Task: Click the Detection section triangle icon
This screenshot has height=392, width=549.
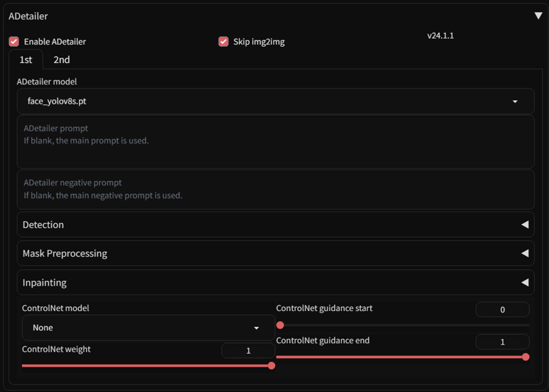Action: (525, 224)
